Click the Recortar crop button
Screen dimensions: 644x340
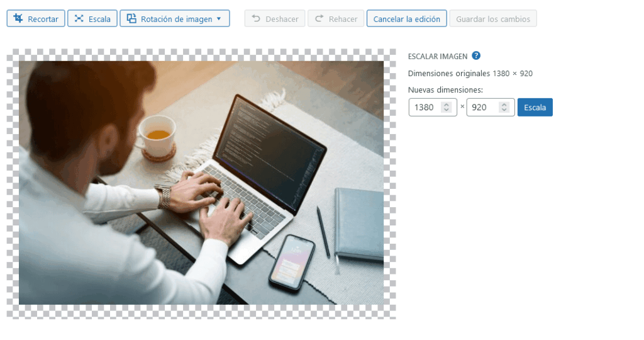point(36,18)
